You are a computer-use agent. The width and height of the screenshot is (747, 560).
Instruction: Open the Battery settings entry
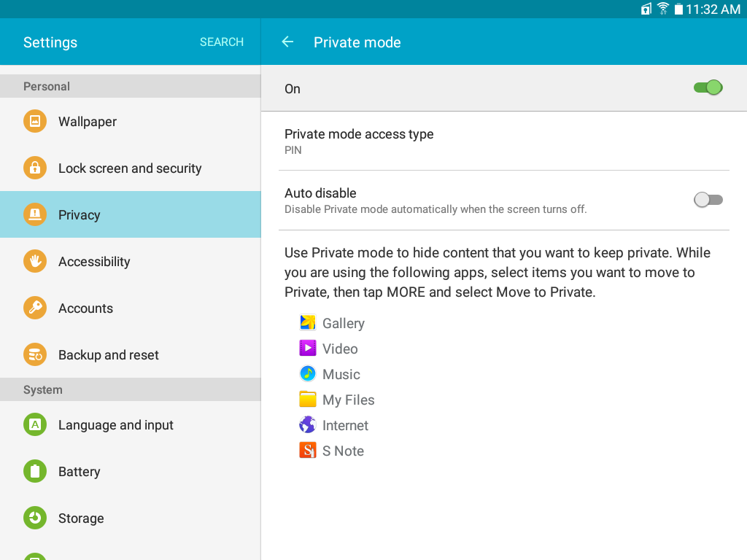pos(131,471)
